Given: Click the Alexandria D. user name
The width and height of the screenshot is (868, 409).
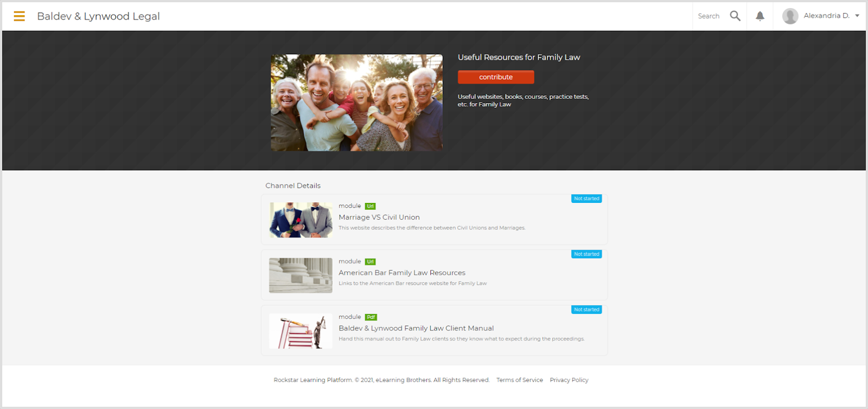Looking at the screenshot, I should 826,16.
